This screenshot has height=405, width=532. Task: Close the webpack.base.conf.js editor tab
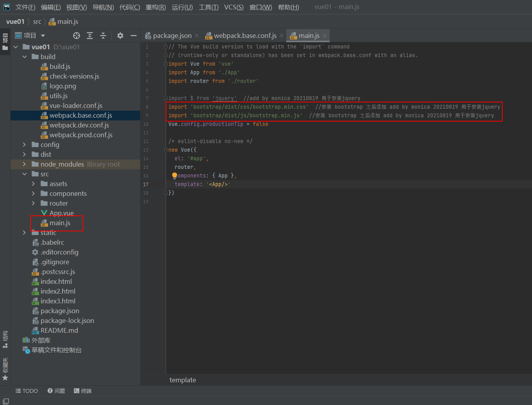282,36
